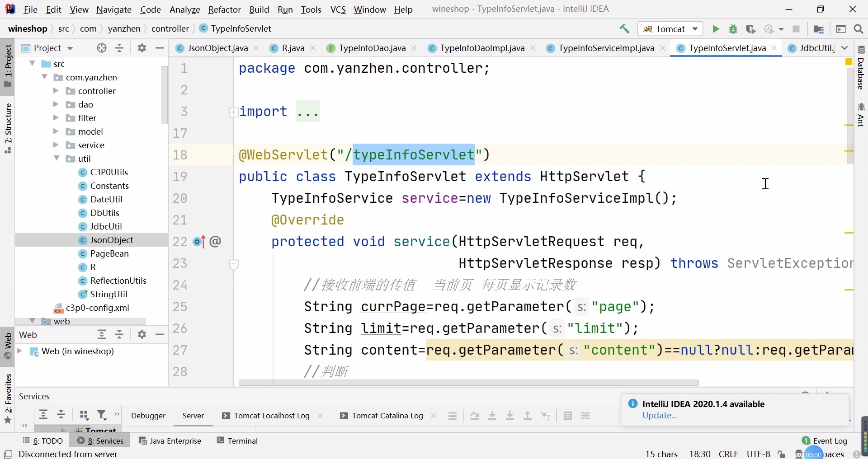Select the JdbcUtil class in tree
868x459 pixels.
tap(106, 226)
